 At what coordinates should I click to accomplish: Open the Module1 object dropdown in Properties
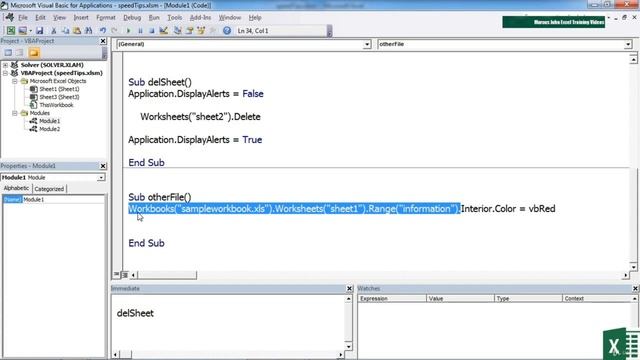pyautogui.click(x=100, y=178)
